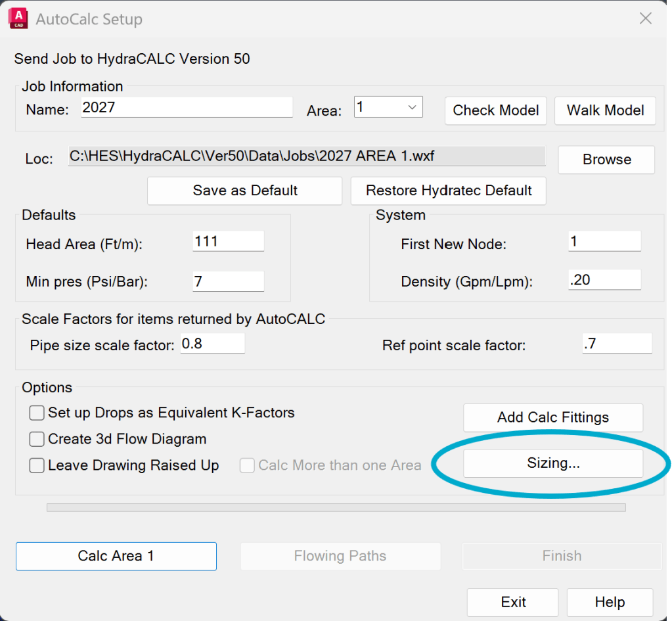Viewport: 672px width, 621px height.
Task: Click the Density (Gpm/Lpm) field
Action: (x=604, y=280)
